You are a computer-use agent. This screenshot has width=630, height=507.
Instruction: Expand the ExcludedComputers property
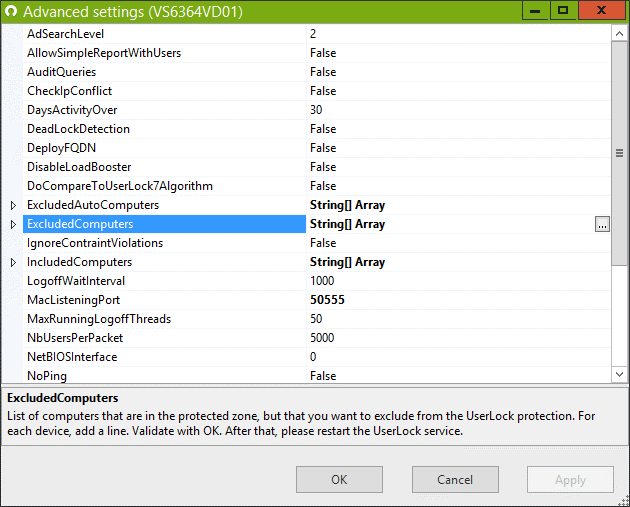click(x=13, y=224)
